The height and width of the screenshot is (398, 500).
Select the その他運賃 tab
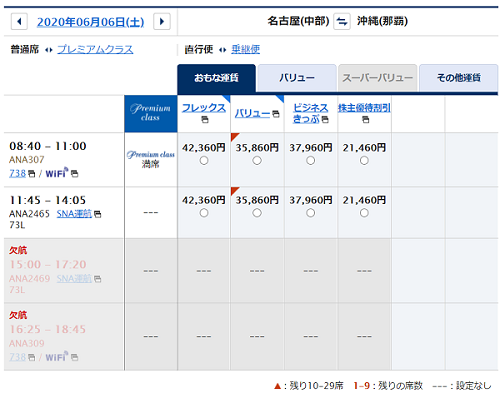pos(459,78)
